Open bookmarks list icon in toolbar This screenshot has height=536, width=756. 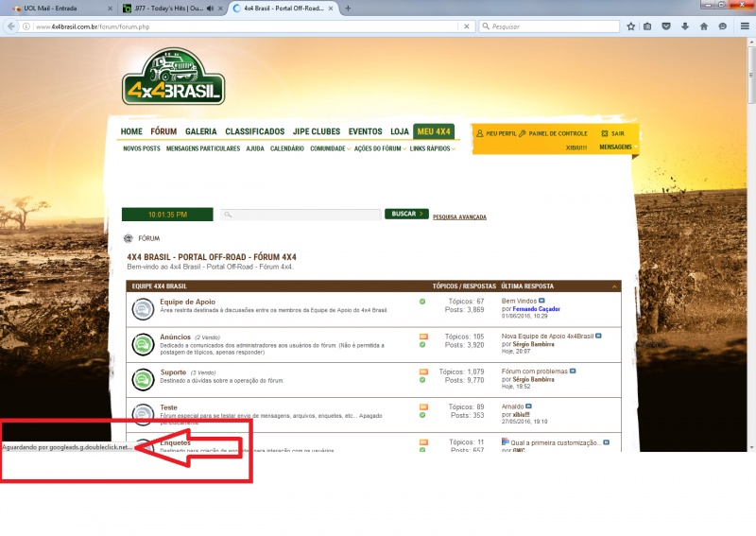647,26
